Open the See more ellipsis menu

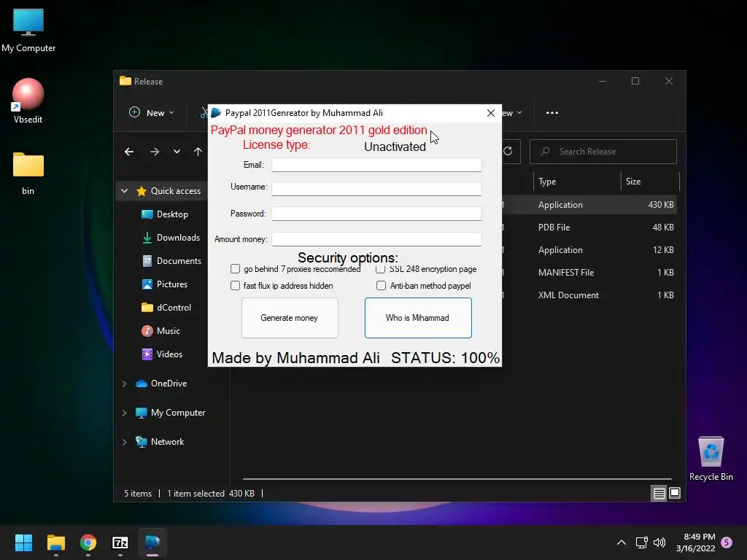[x=552, y=113]
